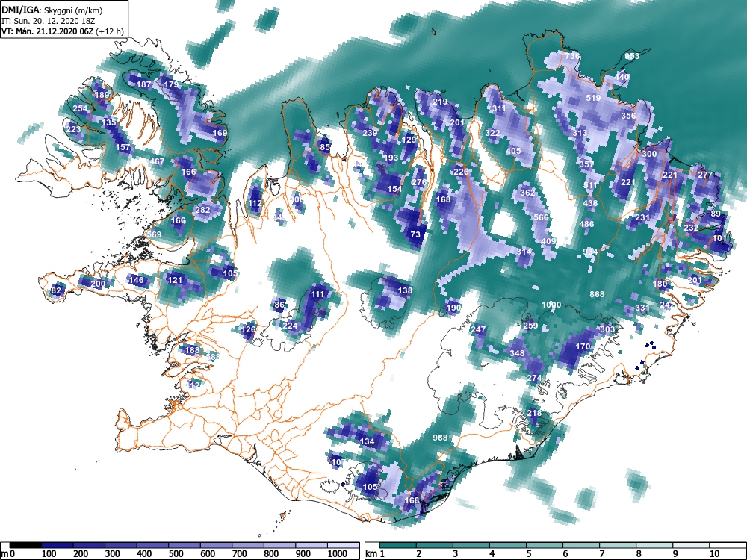This screenshot has width=747, height=560.
Task: Click the visibility value '73' on the map
Action: 415,234
